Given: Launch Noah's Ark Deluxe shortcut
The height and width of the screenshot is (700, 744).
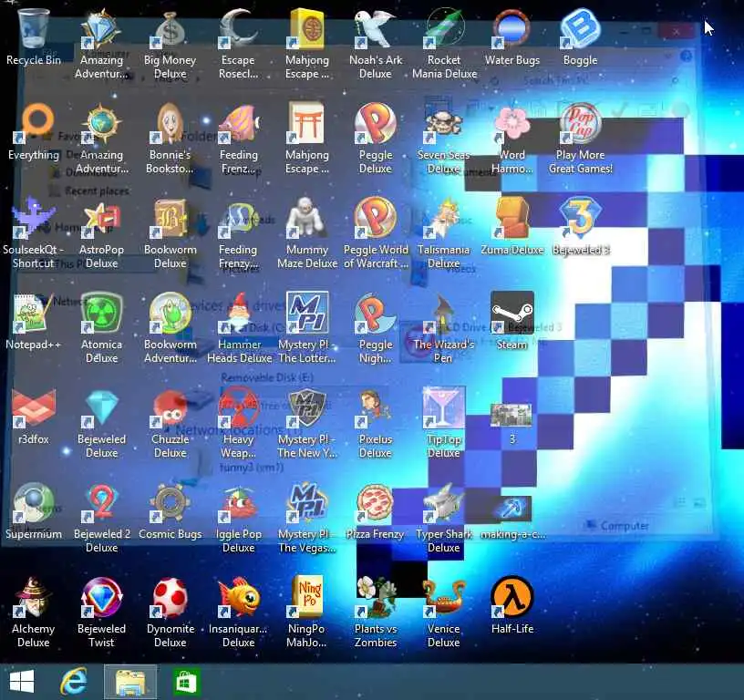Looking at the screenshot, I should [x=375, y=29].
